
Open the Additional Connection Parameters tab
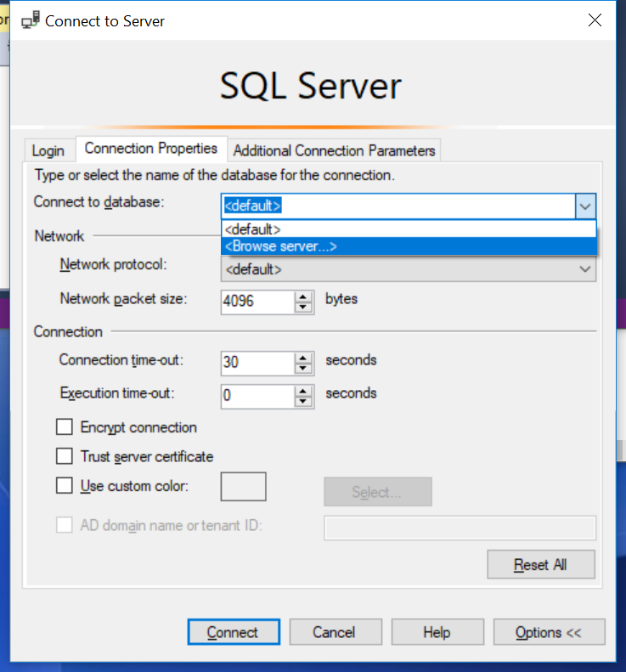334,151
